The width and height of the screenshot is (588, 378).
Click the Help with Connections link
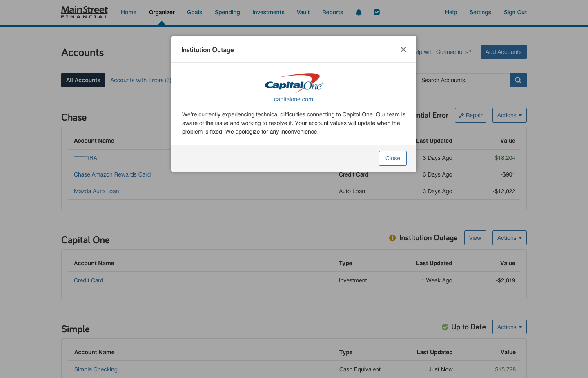coord(444,52)
